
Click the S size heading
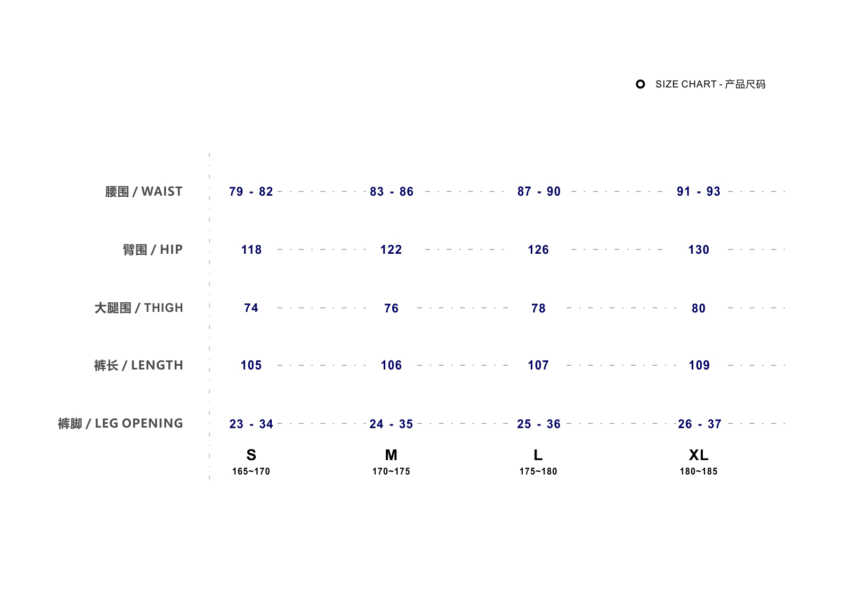point(251,455)
